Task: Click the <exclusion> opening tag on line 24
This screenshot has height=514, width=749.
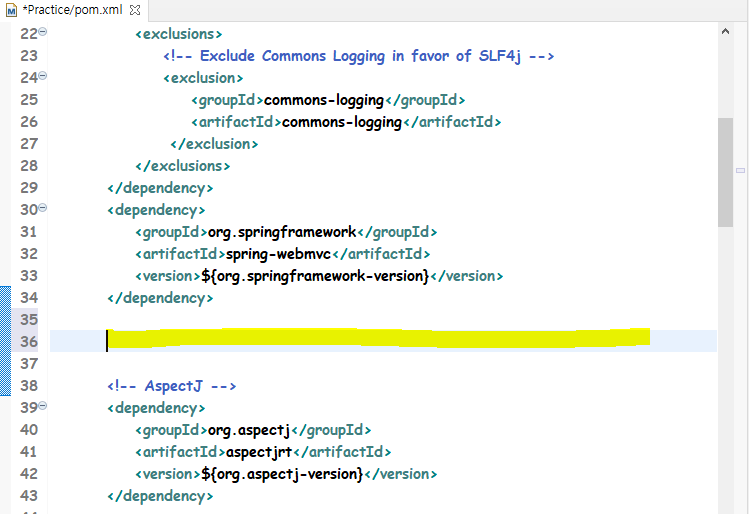Action: pos(203,78)
